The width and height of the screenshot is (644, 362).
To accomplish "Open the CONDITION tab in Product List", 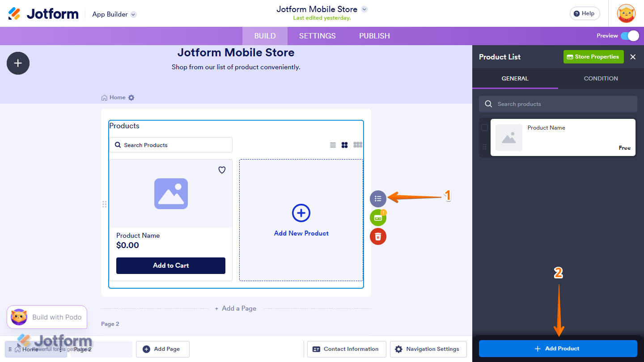I will pos(601,78).
